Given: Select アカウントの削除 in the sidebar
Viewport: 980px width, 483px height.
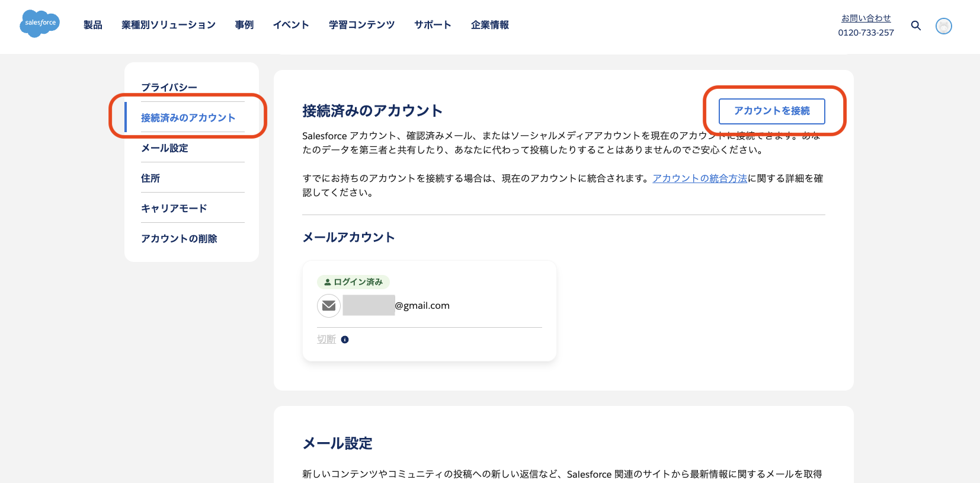Looking at the screenshot, I should click(x=179, y=239).
